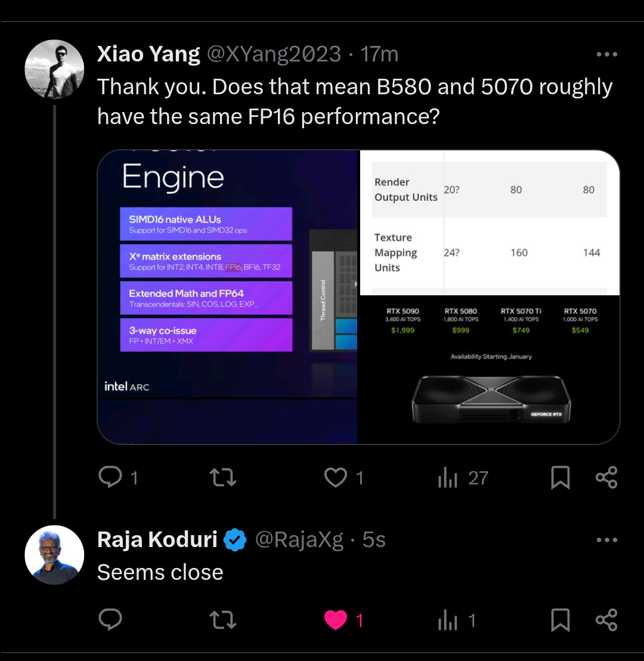
Task: Open the @RajaXg handle link
Action: tap(299, 540)
